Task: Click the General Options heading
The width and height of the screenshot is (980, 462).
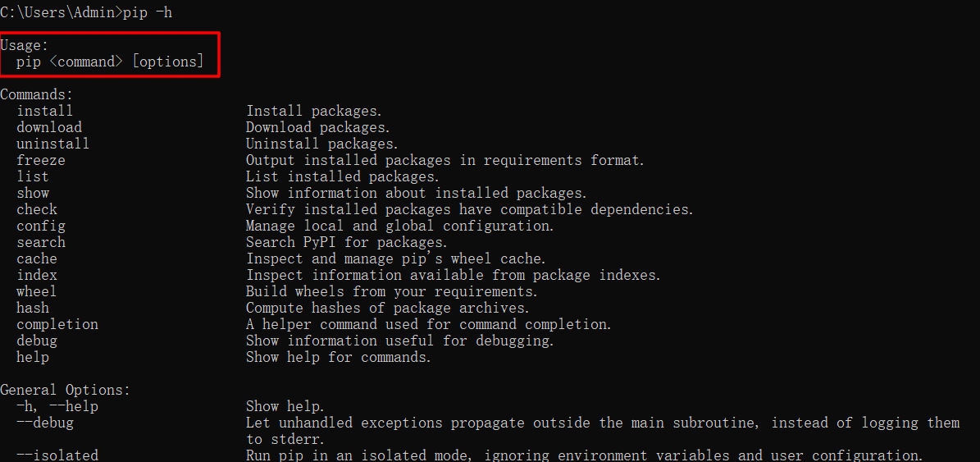Action: pos(66,390)
